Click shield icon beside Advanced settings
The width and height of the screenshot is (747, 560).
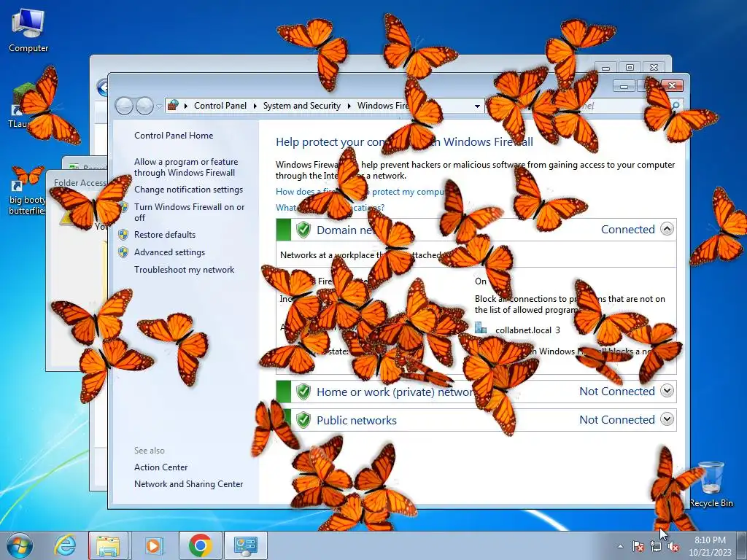tap(123, 252)
